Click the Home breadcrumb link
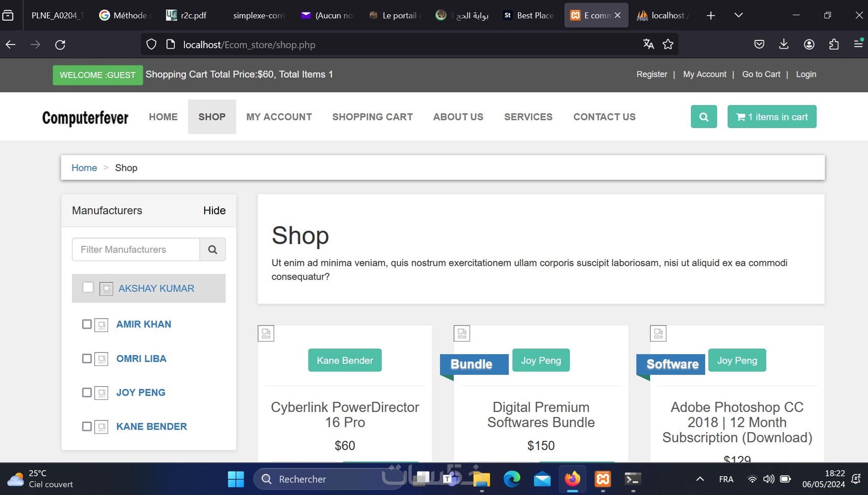Viewport: 868px width, 495px height. tap(84, 168)
